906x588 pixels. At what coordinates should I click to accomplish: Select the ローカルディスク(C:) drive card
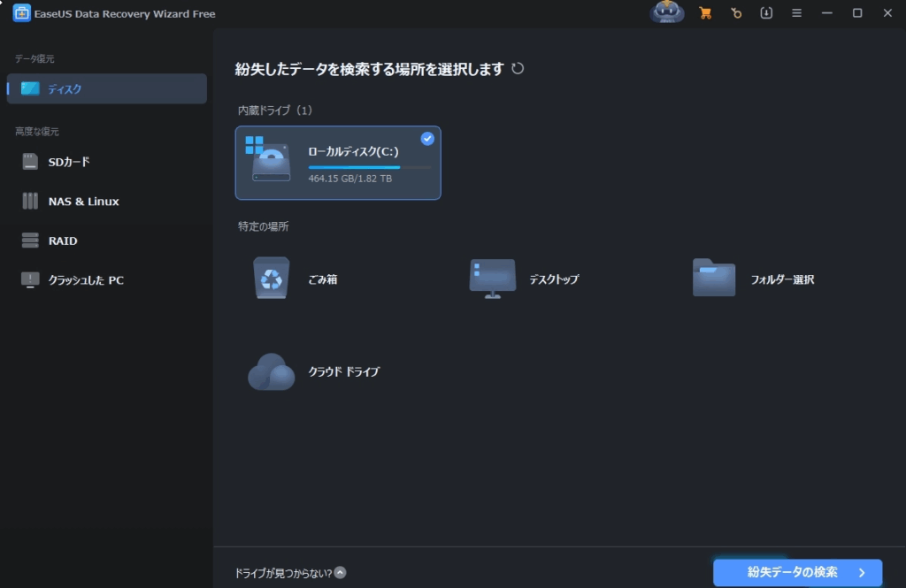(338, 163)
